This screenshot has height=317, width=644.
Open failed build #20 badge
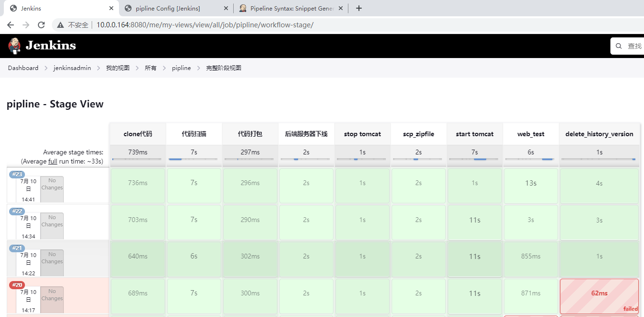(17, 285)
